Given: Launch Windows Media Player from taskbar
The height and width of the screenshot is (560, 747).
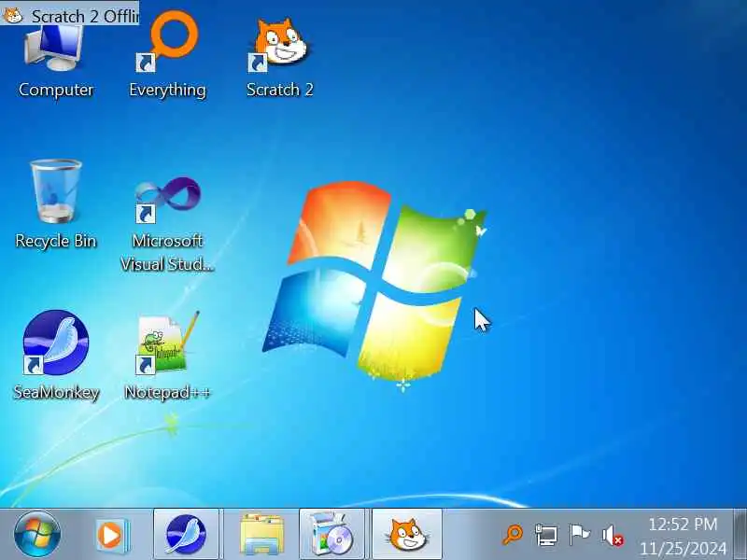Looking at the screenshot, I should (x=111, y=535).
